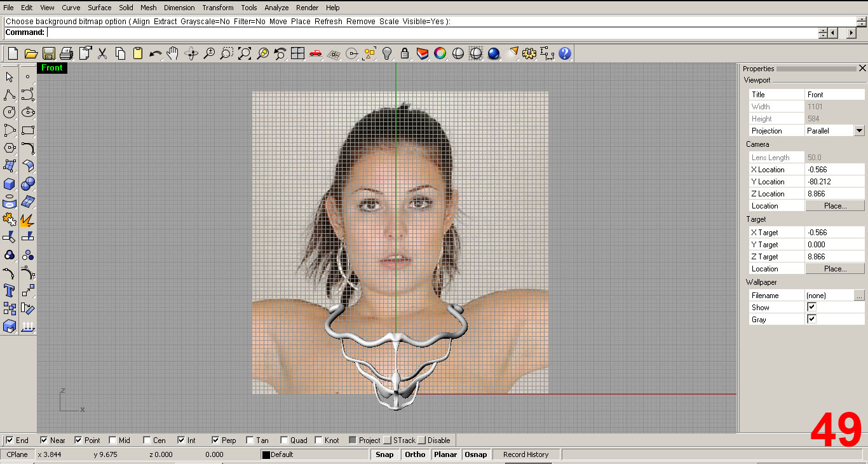Enable the Quad osnap checkbox
The width and height of the screenshot is (868, 464).
tap(285, 440)
